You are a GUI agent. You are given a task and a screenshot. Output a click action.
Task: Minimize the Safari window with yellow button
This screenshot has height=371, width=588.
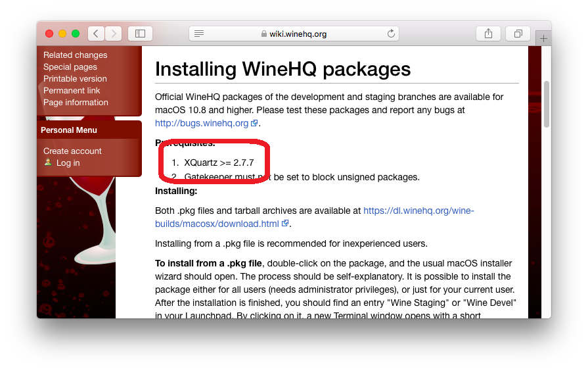click(x=62, y=34)
